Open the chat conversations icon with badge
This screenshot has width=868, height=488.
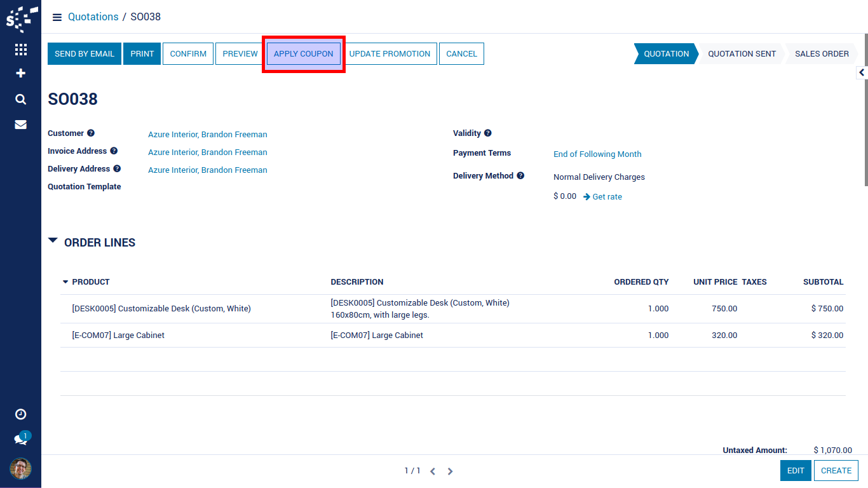coord(20,440)
